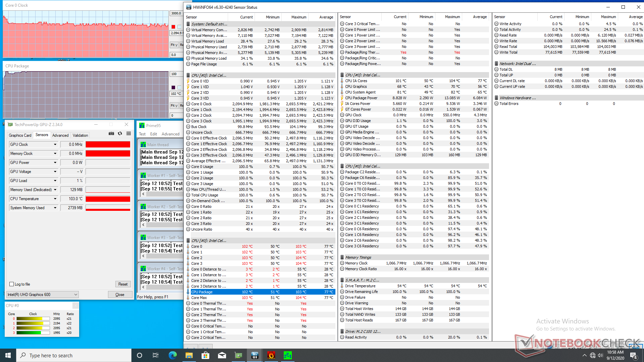
Task: Open Task View in the taskbar
Action: pos(155,355)
